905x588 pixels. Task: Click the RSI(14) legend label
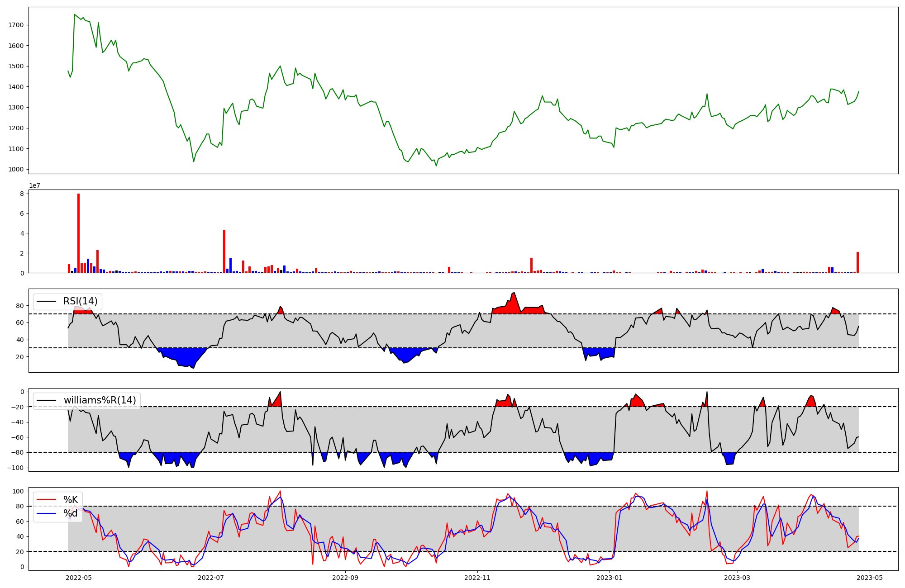[80, 301]
